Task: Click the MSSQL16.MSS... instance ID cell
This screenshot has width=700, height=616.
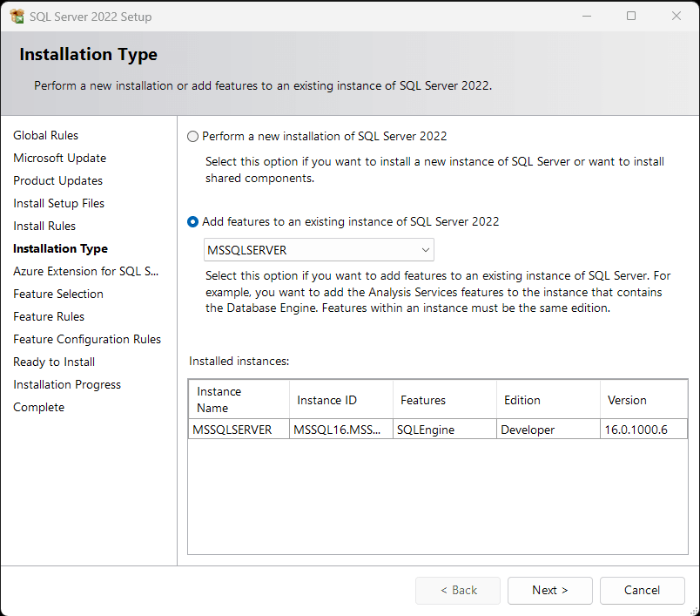Action: click(x=341, y=430)
